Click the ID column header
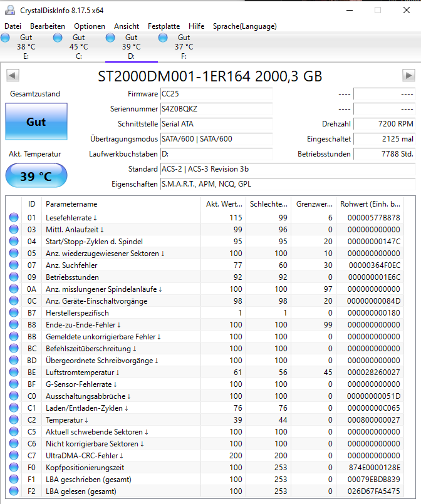 [x=31, y=203]
